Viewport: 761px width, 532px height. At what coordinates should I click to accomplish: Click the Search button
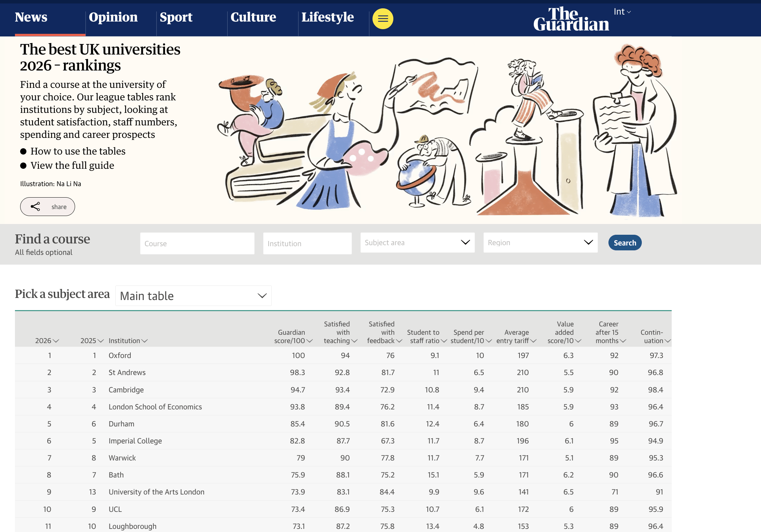pyautogui.click(x=624, y=242)
